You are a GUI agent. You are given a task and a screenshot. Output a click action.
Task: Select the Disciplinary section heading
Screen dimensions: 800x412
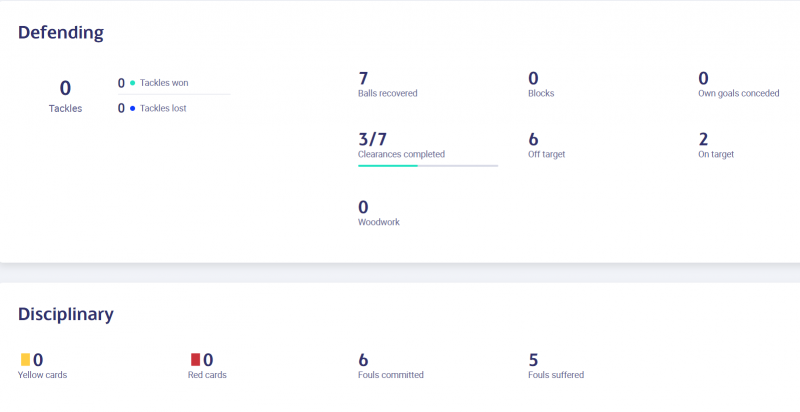66,314
